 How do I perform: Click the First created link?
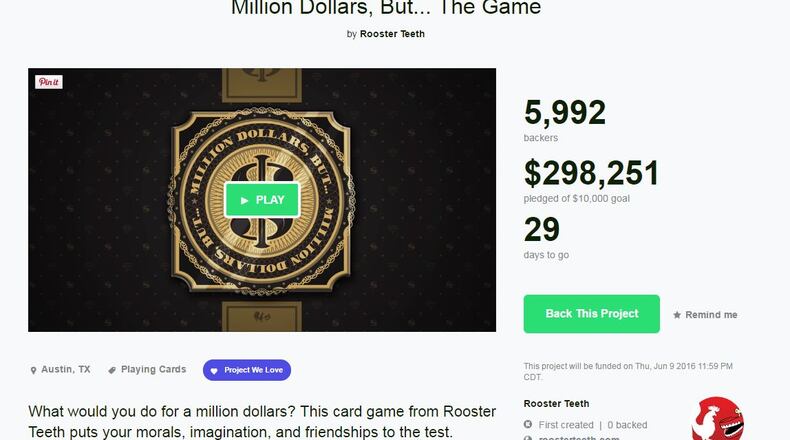(565, 425)
